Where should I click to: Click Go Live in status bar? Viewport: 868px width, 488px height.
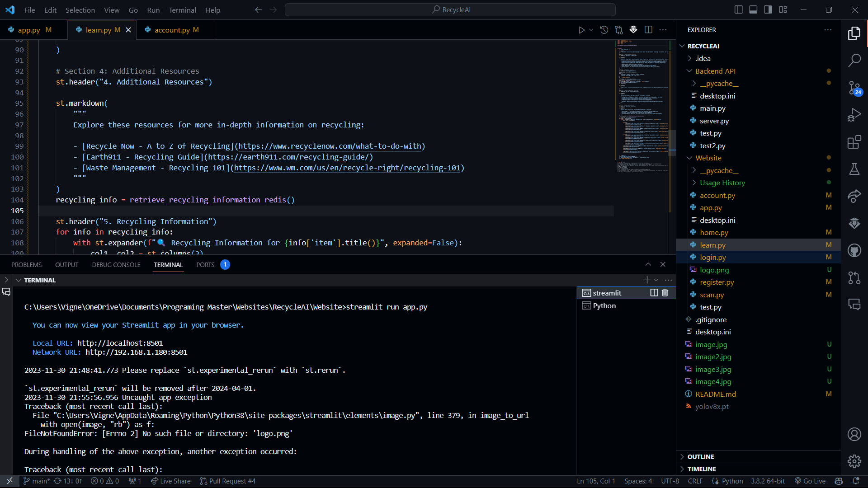click(810, 481)
